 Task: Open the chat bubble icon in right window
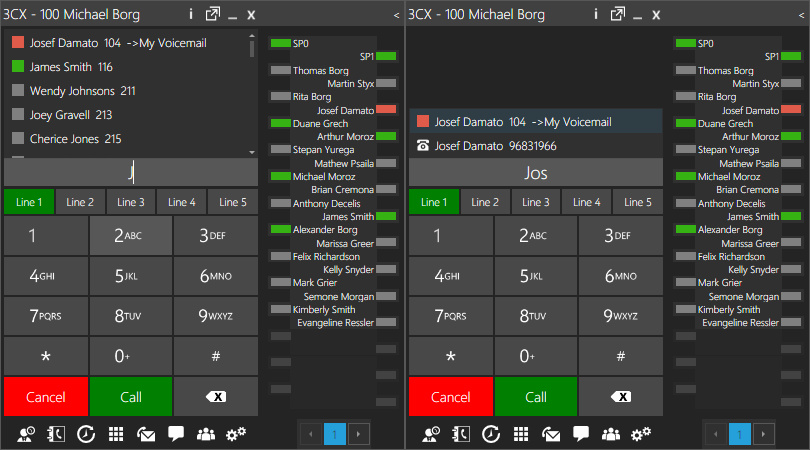581,434
